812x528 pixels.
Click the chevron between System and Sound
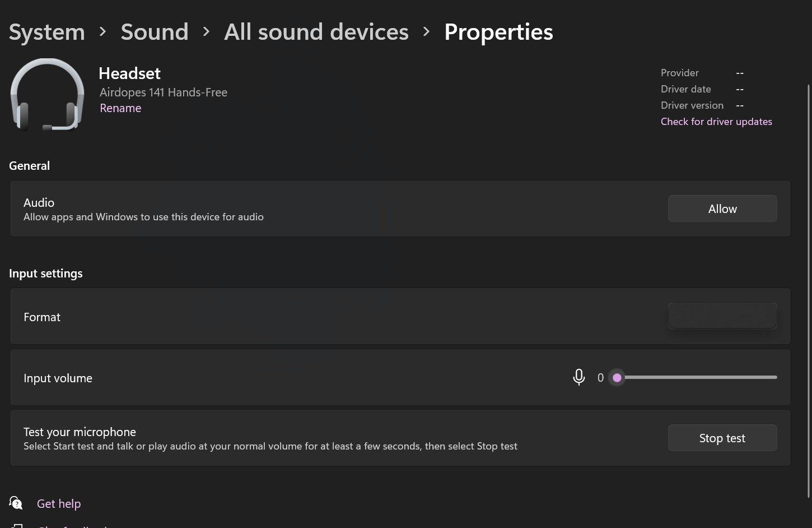click(102, 32)
